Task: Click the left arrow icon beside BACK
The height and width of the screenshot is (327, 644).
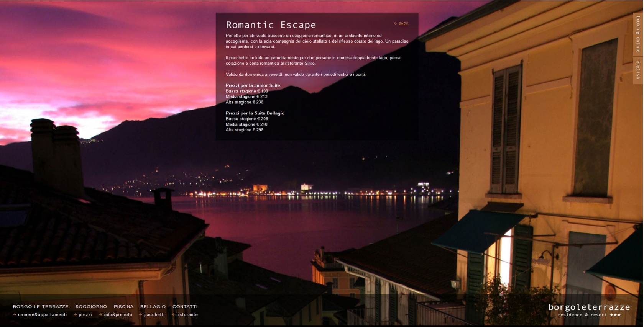Action: [x=395, y=23]
